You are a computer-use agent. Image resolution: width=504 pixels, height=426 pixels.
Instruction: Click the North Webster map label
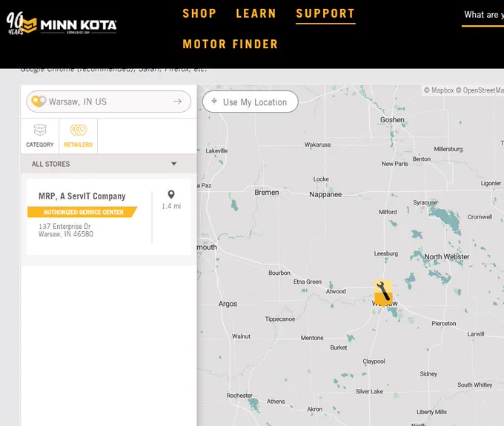(446, 256)
